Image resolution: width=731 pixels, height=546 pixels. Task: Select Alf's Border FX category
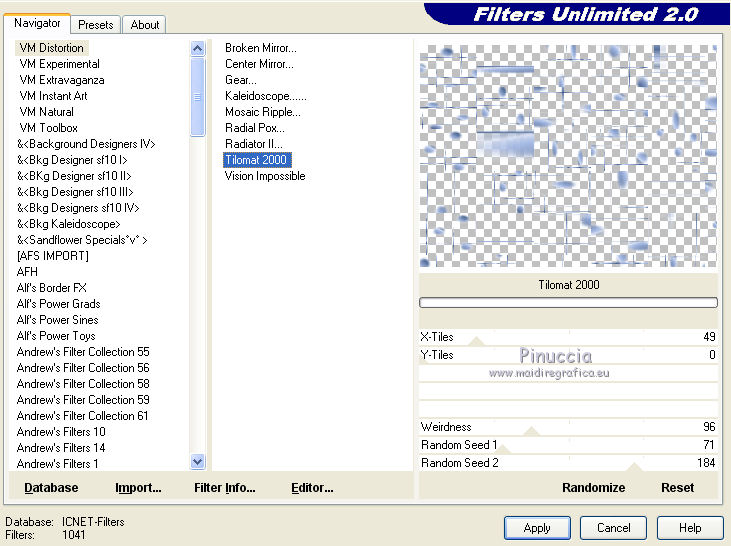[51, 288]
